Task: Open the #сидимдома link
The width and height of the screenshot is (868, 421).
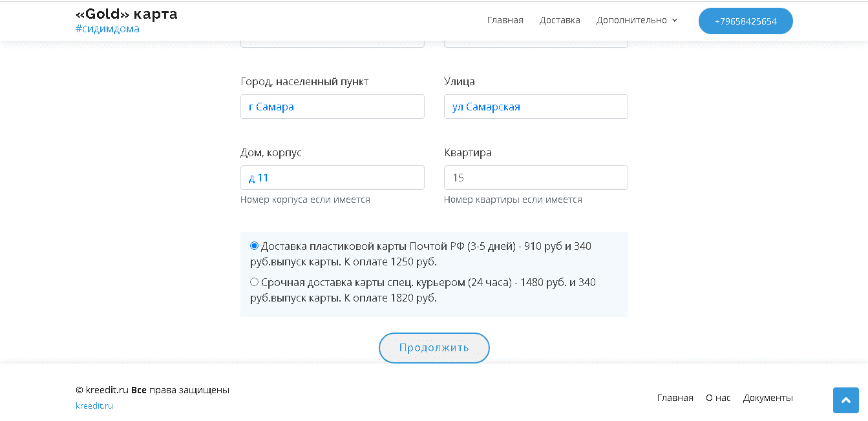Action: tap(107, 28)
